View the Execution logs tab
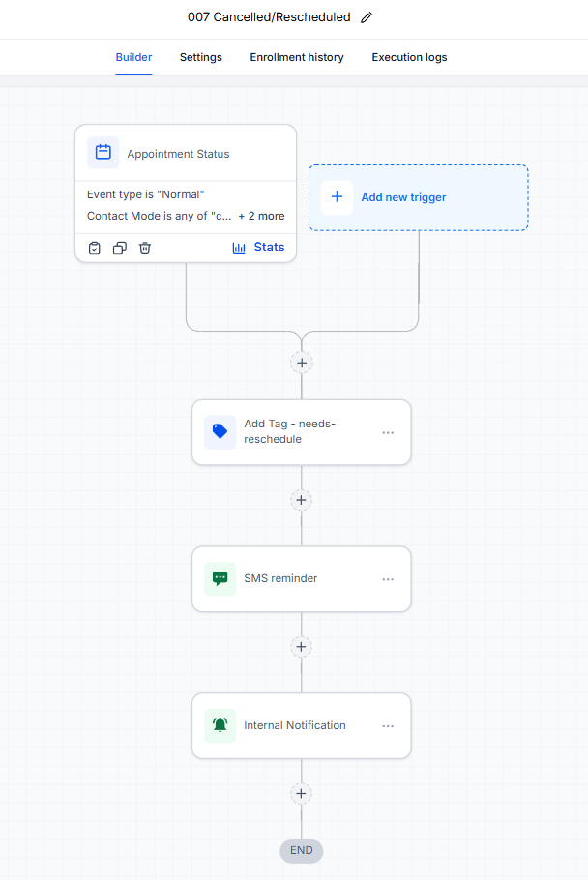The image size is (588, 880). (410, 57)
